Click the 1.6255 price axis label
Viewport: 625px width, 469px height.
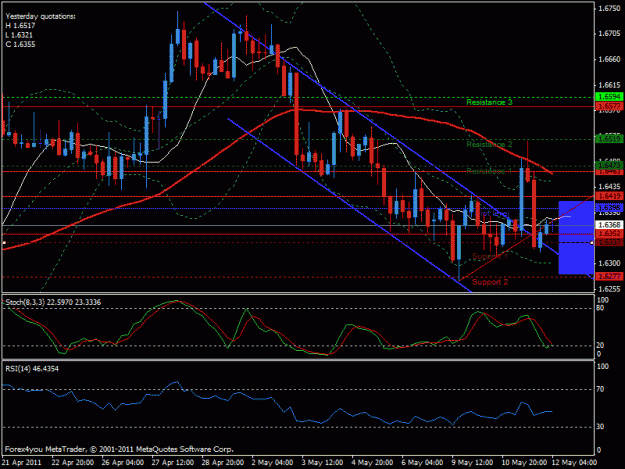pos(609,289)
